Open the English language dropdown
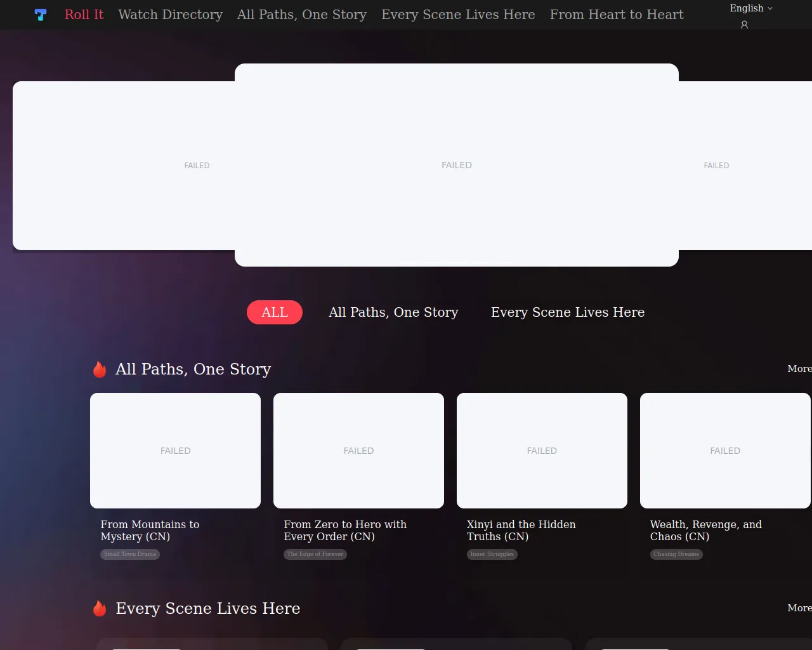812x650 pixels. [751, 8]
